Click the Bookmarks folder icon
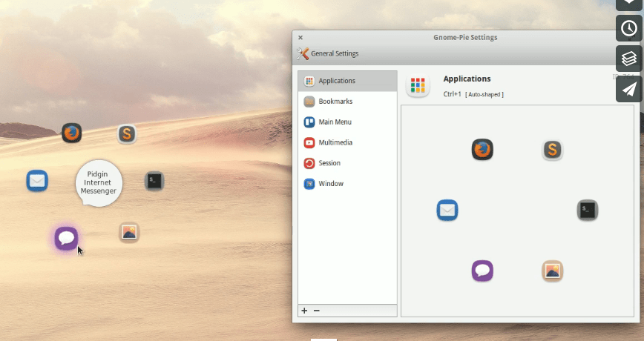The width and height of the screenshot is (644, 341). 309,102
